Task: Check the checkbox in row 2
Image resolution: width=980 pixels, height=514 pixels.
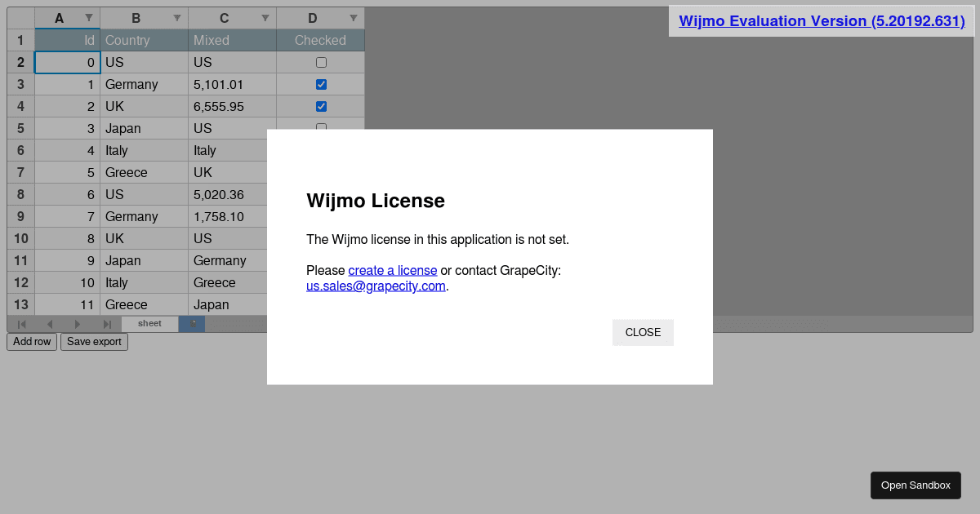Action: click(321, 62)
